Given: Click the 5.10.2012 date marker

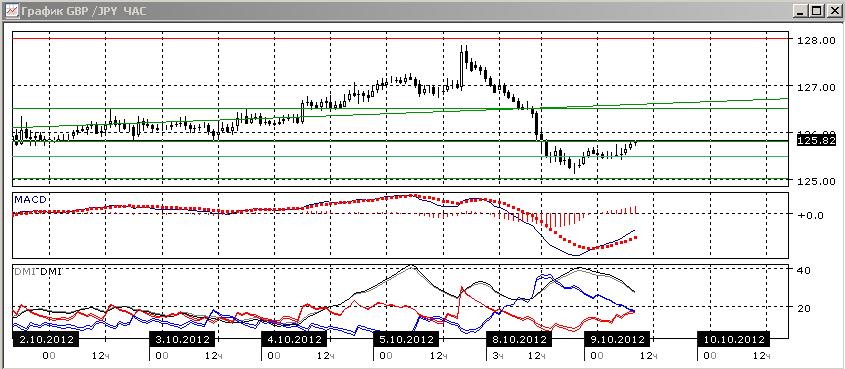Looking at the screenshot, I should tap(406, 339).
